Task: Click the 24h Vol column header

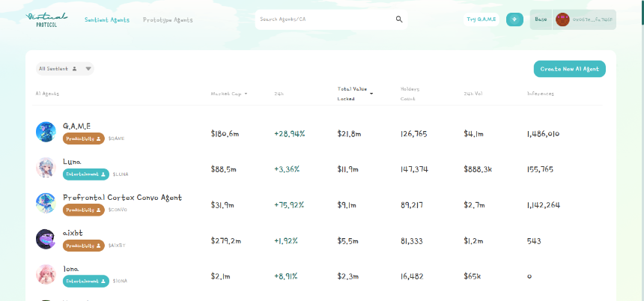Action: point(473,94)
